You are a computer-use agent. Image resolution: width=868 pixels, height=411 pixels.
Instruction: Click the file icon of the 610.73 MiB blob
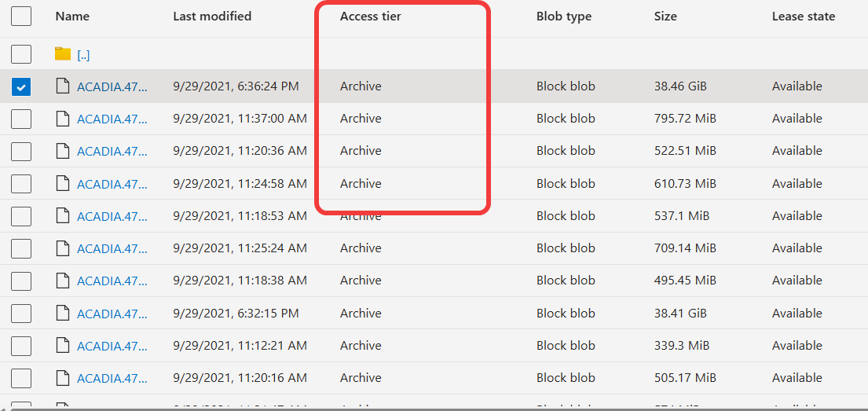coord(63,184)
